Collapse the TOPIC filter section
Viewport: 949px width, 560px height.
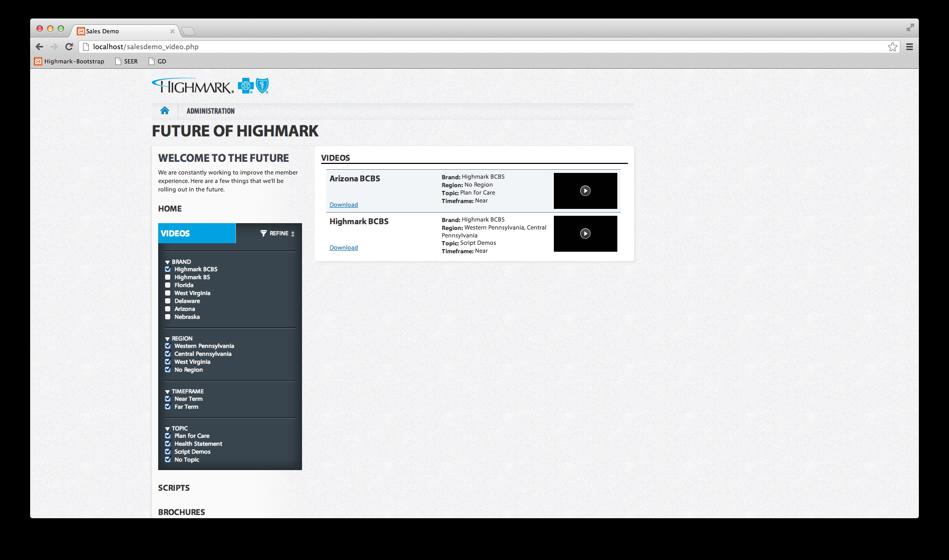(176, 428)
